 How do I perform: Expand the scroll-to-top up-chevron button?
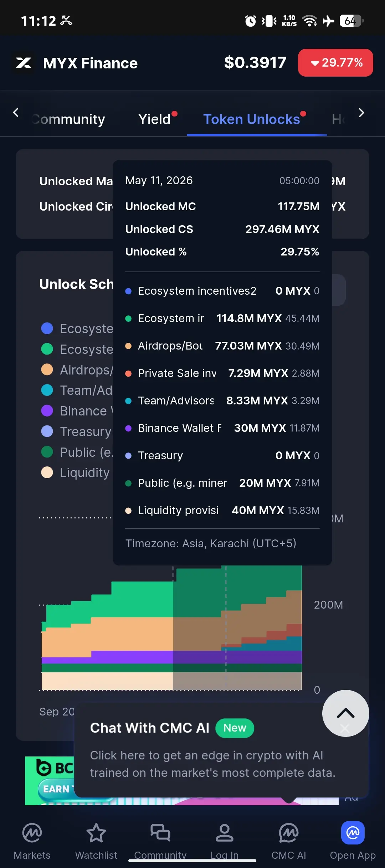click(345, 713)
